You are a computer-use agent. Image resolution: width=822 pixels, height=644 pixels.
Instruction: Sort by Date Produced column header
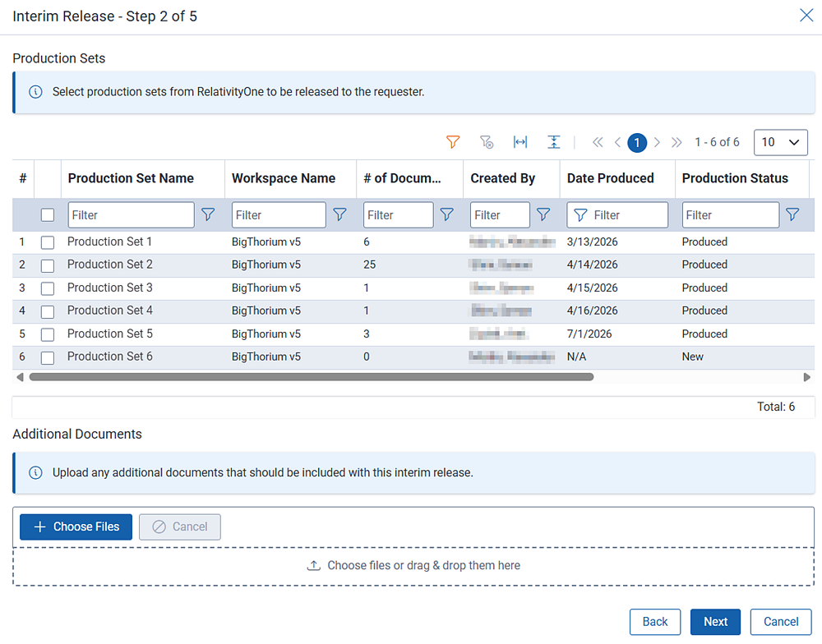(x=610, y=178)
